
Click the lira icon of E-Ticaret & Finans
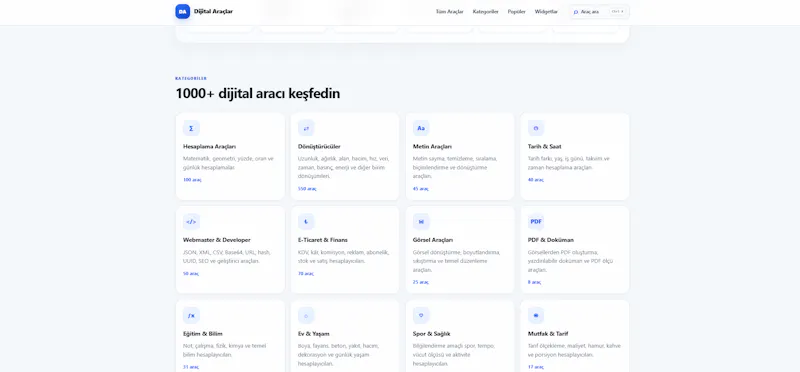[x=306, y=221]
